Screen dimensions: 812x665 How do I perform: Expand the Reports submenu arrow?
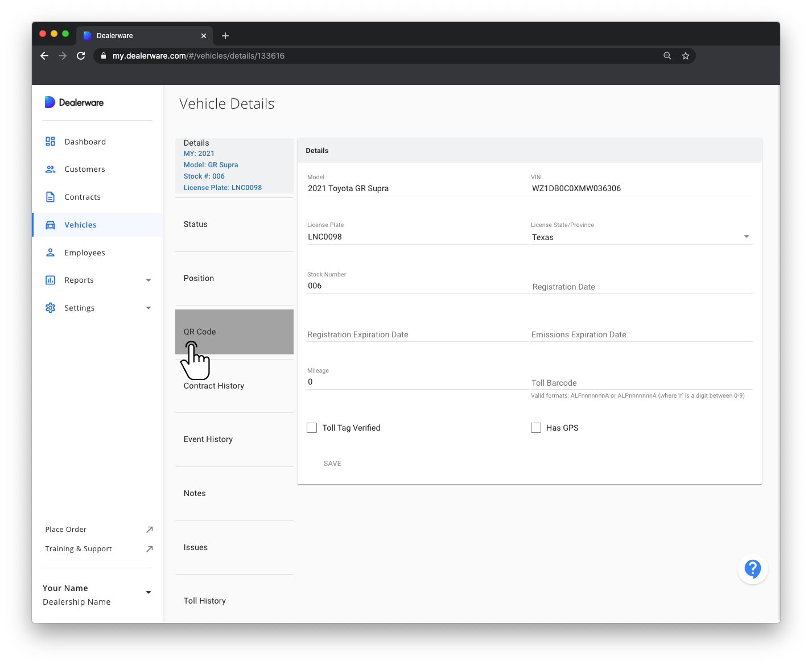(149, 280)
